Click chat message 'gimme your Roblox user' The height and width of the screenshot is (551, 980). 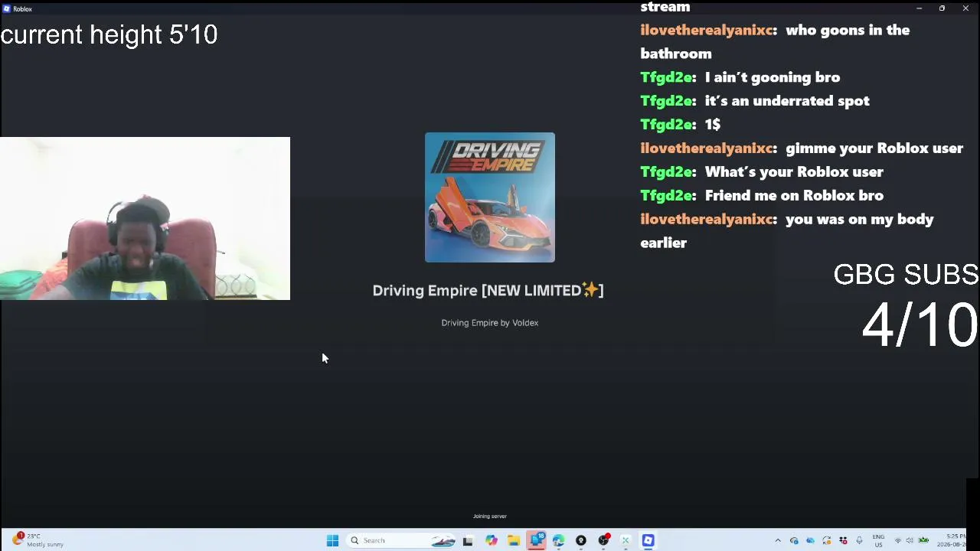click(x=874, y=148)
